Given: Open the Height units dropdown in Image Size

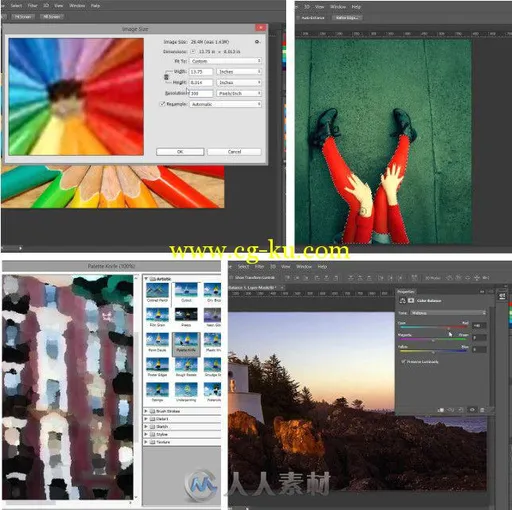Looking at the screenshot, I should [239, 82].
